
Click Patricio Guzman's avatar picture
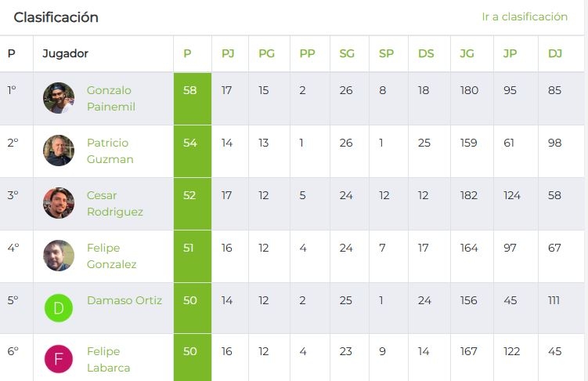[59, 151]
